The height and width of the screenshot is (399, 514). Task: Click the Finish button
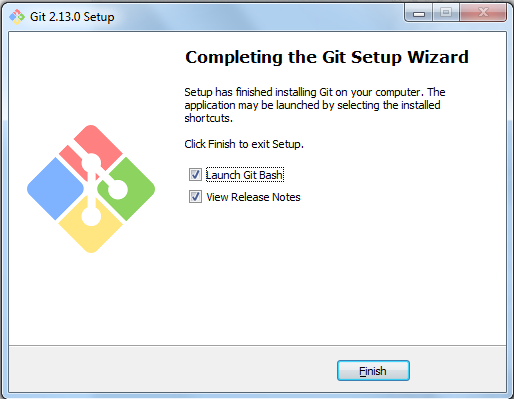tap(373, 370)
